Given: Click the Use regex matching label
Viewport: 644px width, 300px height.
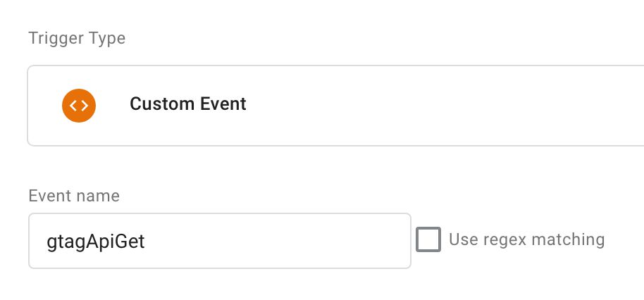Looking at the screenshot, I should pos(526,239).
